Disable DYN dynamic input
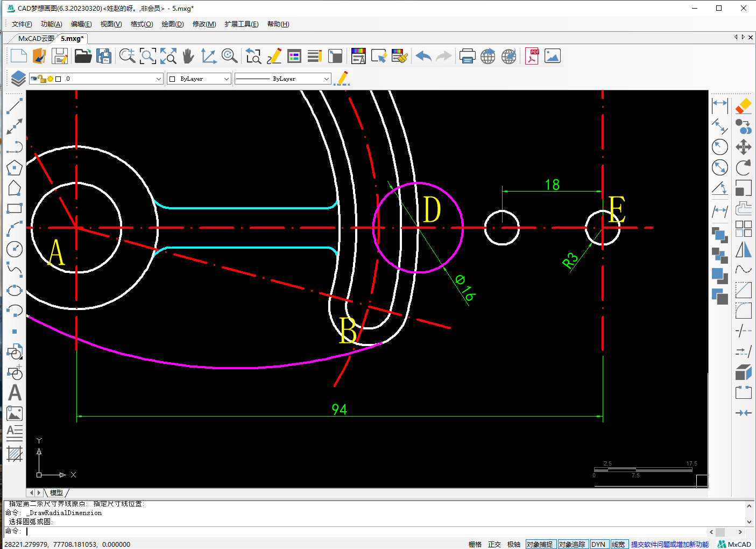This screenshot has width=756, height=549. (x=598, y=544)
